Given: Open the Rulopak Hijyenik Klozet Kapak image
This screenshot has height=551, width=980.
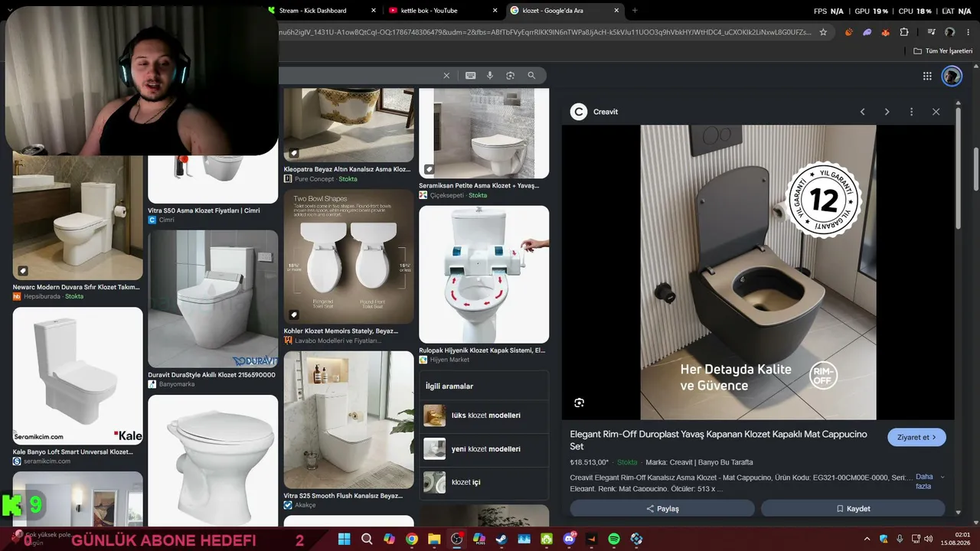Looking at the screenshot, I should click(x=484, y=274).
